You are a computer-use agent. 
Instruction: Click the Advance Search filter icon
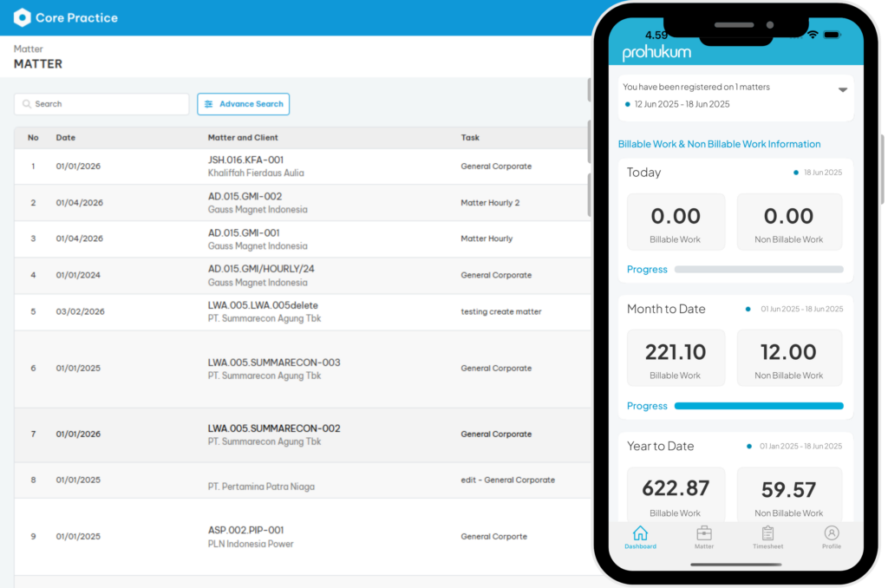[209, 104]
